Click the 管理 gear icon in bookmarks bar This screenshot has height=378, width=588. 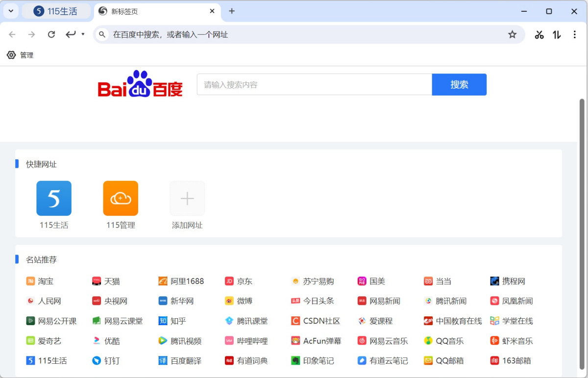point(11,55)
